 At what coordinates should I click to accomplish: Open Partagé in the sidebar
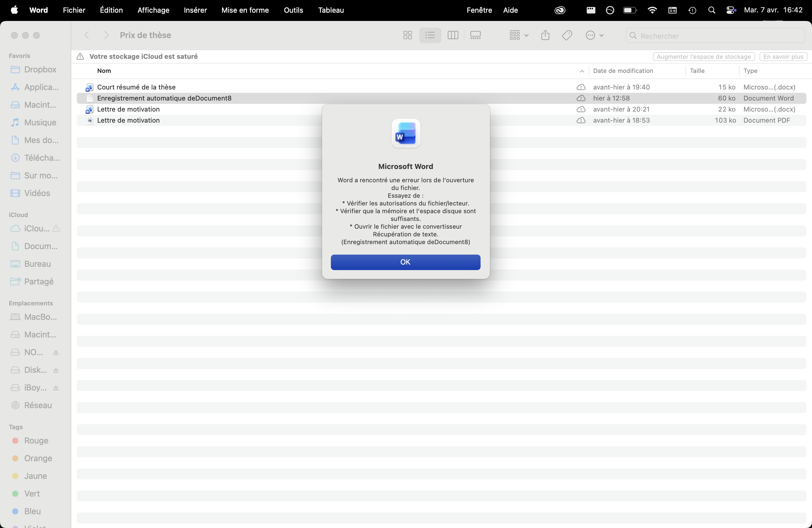click(32, 282)
